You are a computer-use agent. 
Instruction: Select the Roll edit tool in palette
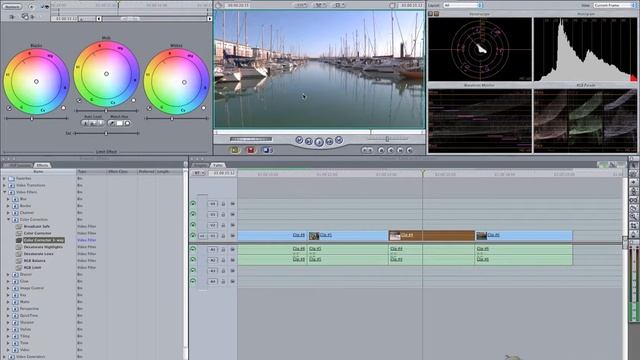pos(633,191)
